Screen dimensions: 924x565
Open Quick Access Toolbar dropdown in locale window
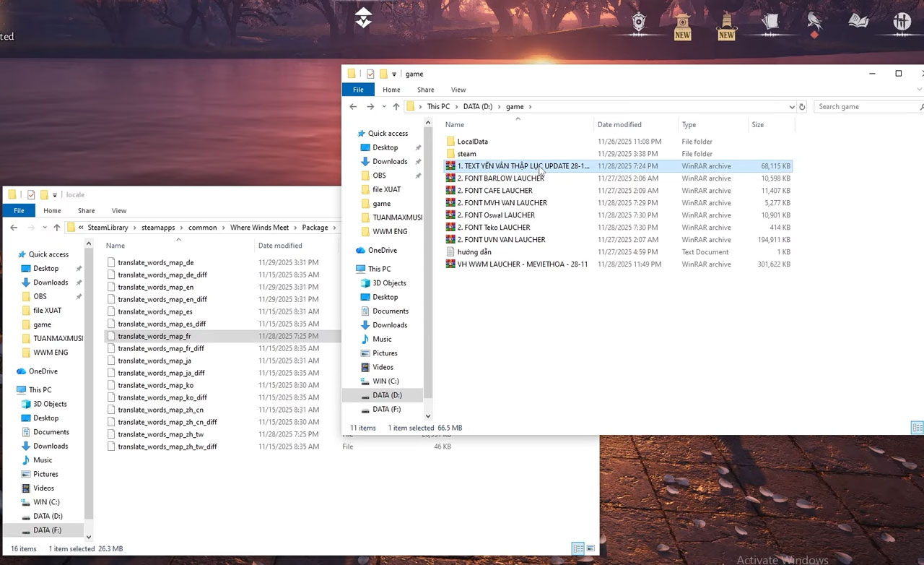pos(55,195)
